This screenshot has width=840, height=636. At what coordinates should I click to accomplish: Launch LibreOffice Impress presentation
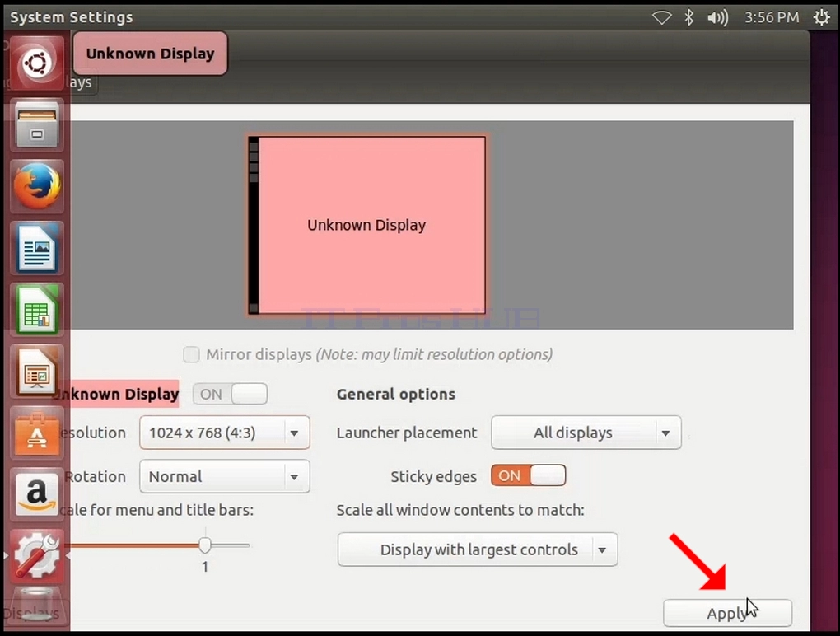(x=36, y=372)
